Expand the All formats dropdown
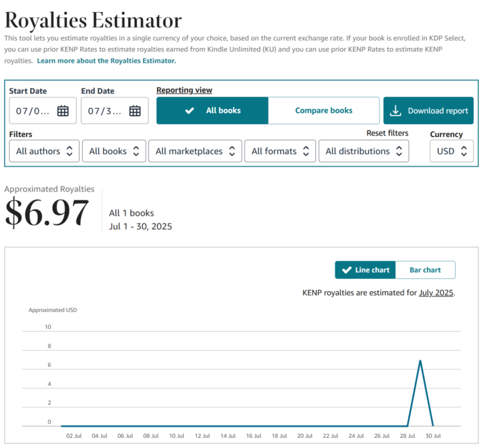 [x=280, y=151]
